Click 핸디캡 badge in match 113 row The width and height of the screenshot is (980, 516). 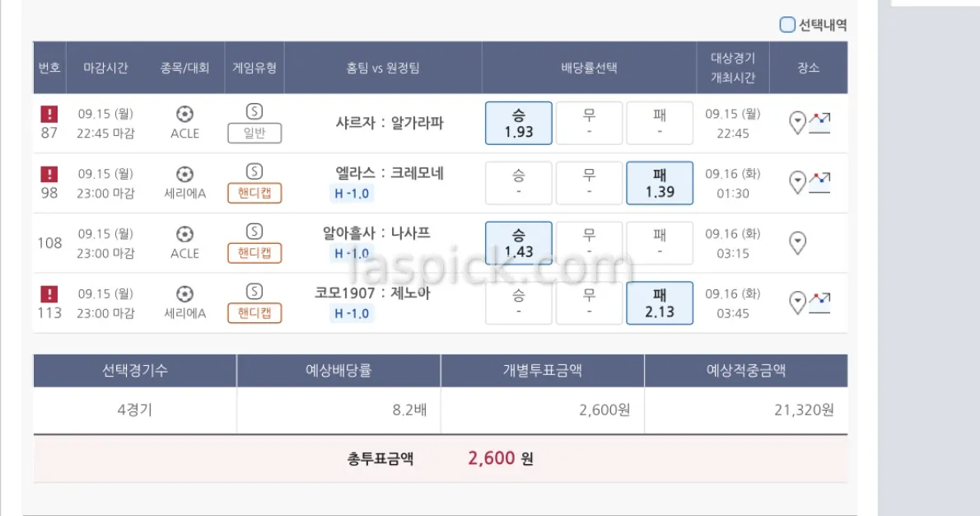tap(254, 313)
